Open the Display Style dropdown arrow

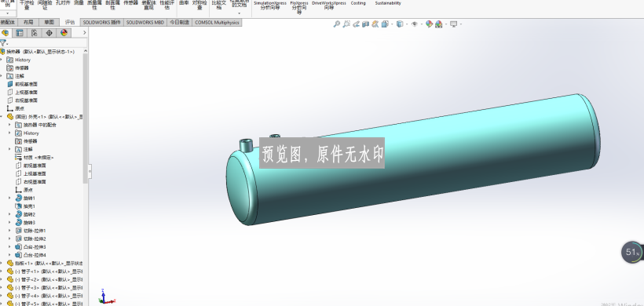click(406, 24)
